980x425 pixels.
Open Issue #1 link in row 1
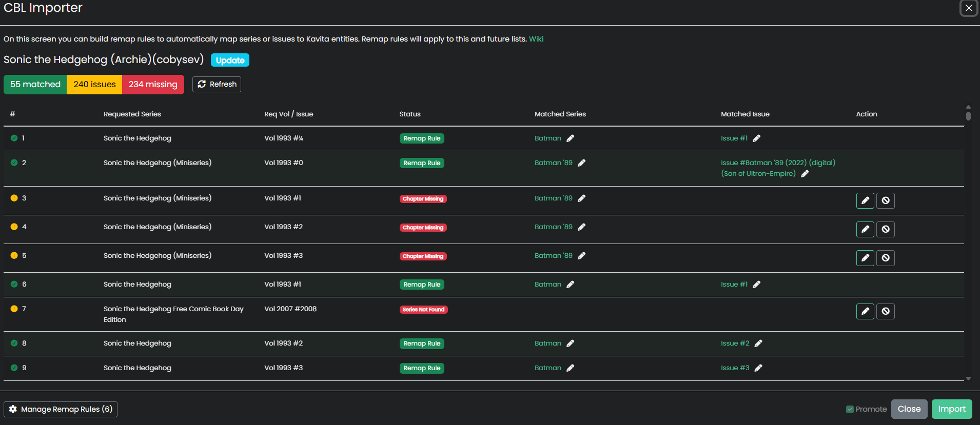734,138
